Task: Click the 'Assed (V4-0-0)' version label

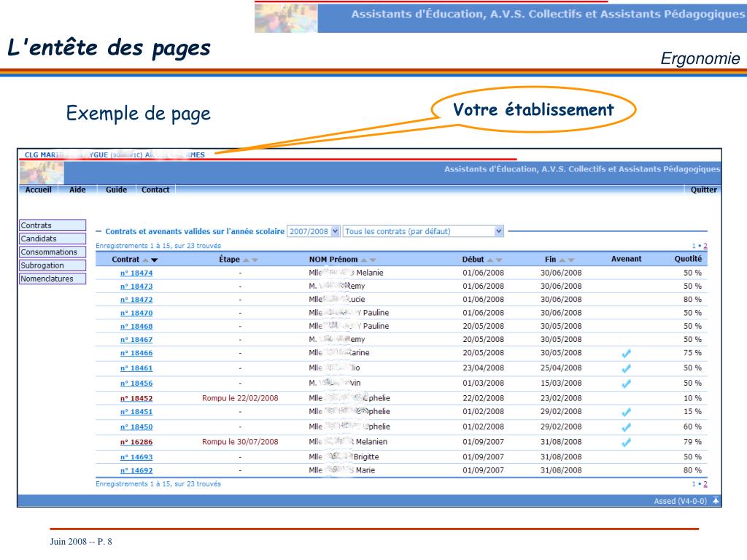Action: [680, 501]
